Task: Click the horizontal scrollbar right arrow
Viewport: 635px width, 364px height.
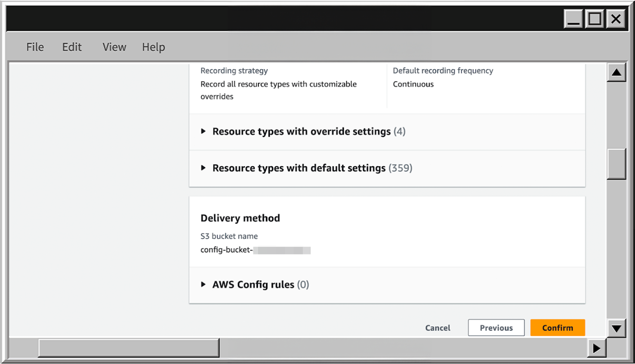Action: click(x=597, y=348)
